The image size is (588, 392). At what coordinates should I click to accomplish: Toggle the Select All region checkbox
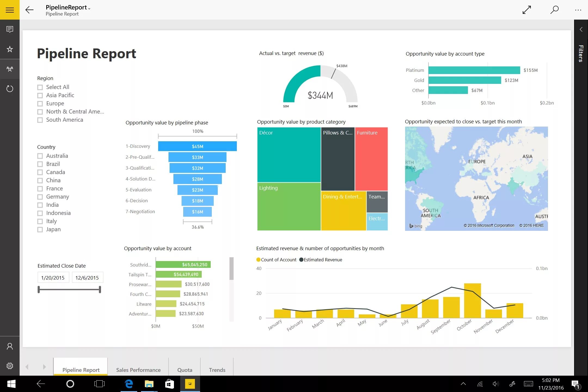[x=40, y=87]
